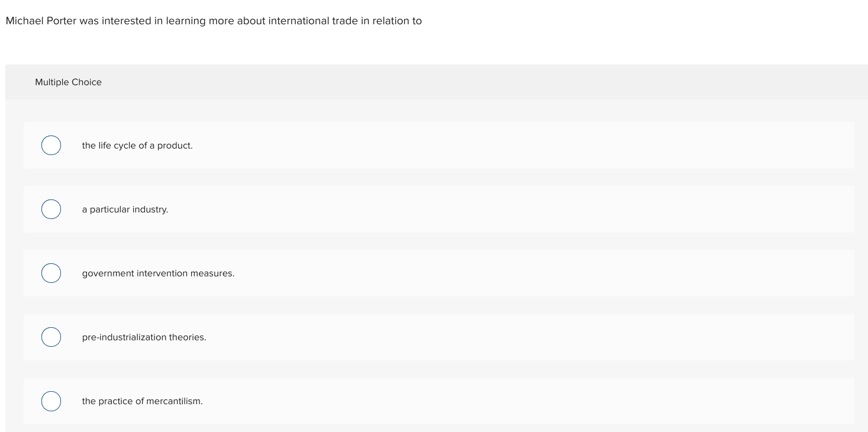Click the 'Multiple Choice' header label
The height and width of the screenshot is (432, 868).
tap(68, 82)
